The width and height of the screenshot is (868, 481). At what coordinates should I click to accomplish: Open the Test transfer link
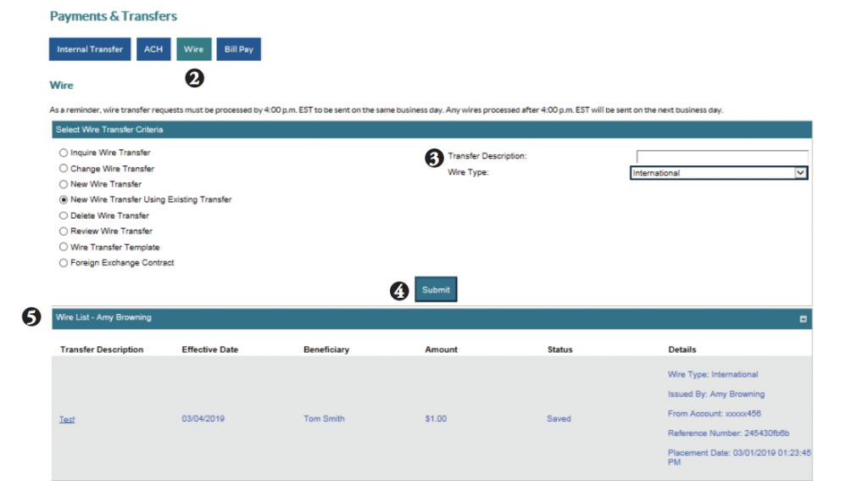[67, 419]
